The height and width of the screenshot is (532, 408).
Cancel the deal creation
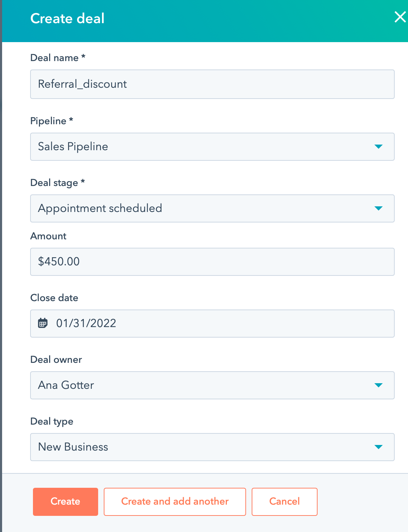284,501
